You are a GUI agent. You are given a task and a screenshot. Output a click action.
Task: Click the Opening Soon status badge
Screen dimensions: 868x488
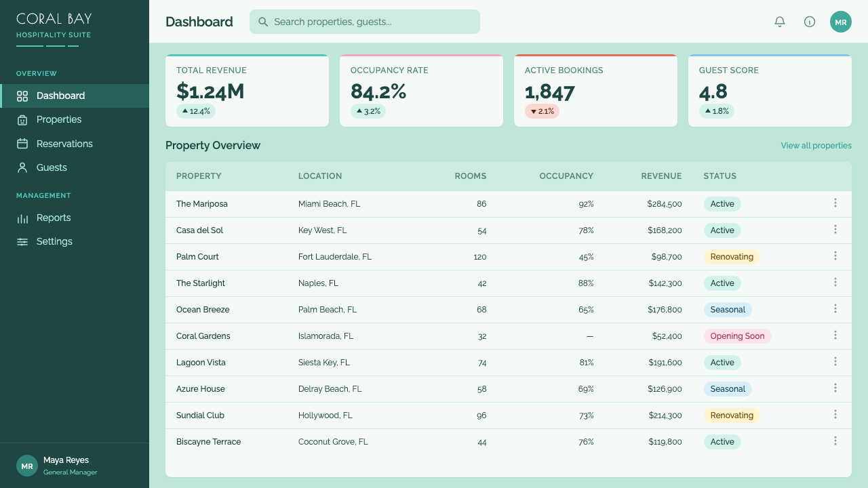tap(737, 336)
